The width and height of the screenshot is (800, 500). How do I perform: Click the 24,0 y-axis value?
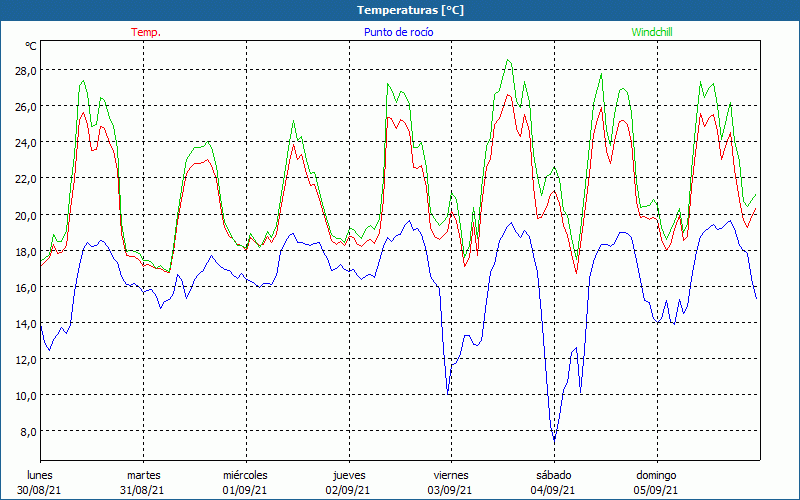click(26, 143)
